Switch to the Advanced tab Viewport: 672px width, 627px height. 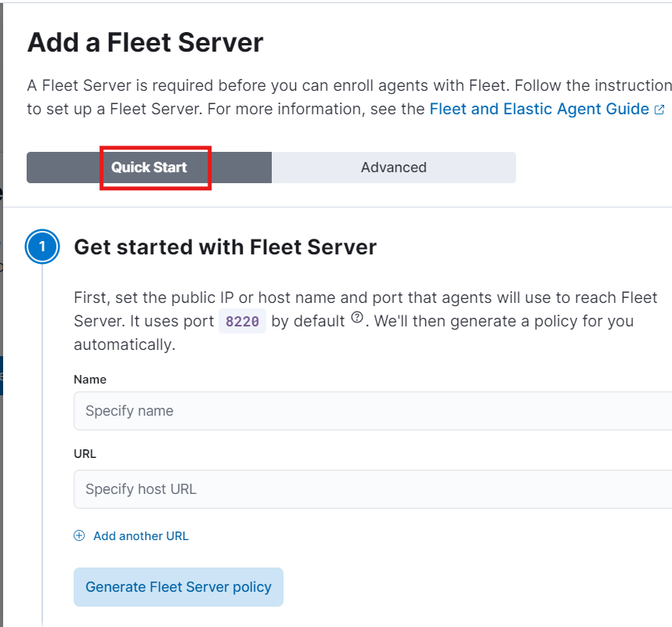[394, 168]
